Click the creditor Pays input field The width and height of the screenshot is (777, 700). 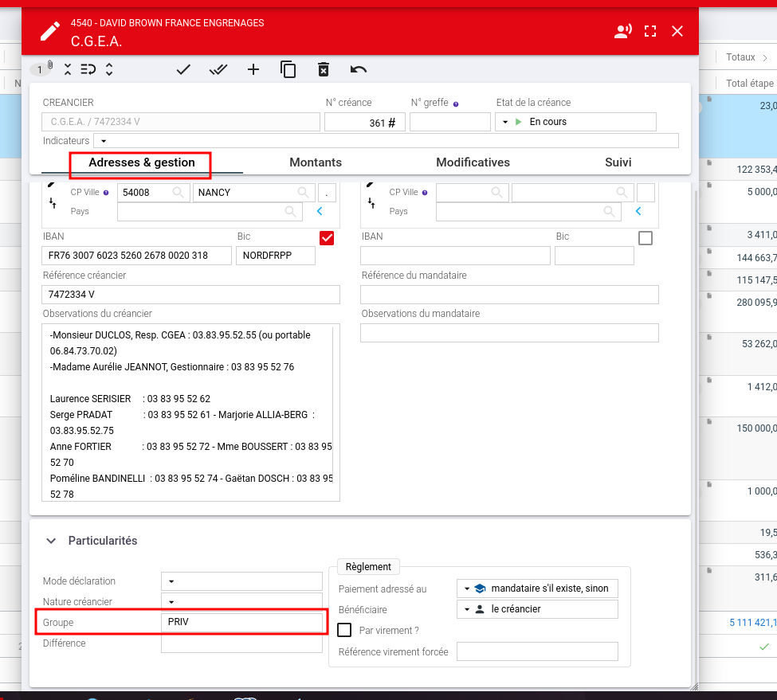210,211
